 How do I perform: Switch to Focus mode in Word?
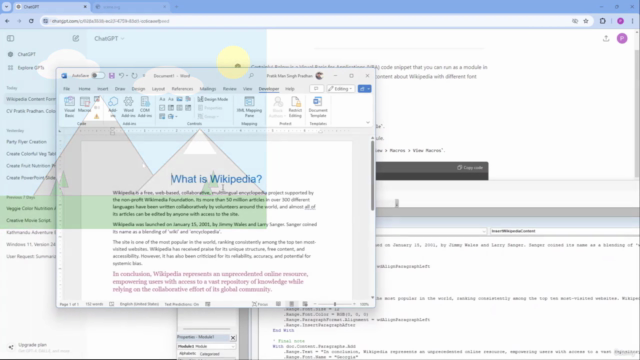coord(260,304)
